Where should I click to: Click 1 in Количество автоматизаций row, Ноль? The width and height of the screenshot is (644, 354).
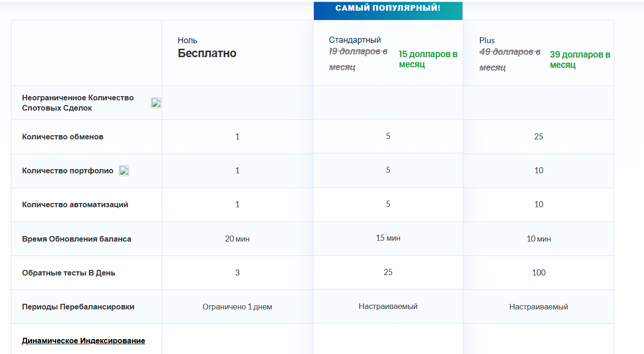click(237, 204)
